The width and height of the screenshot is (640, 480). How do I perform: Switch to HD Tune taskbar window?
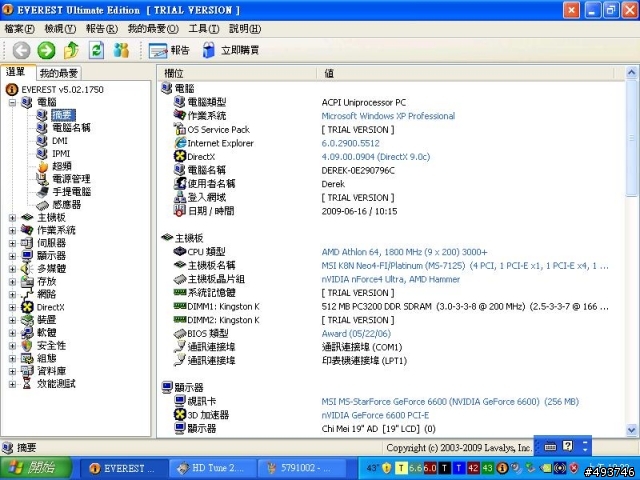click(x=212, y=468)
